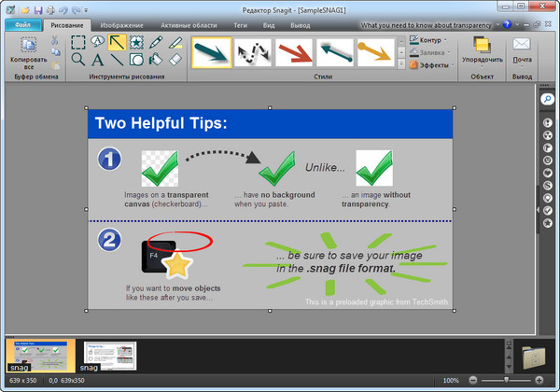Click the zoom slider handle

507,381
